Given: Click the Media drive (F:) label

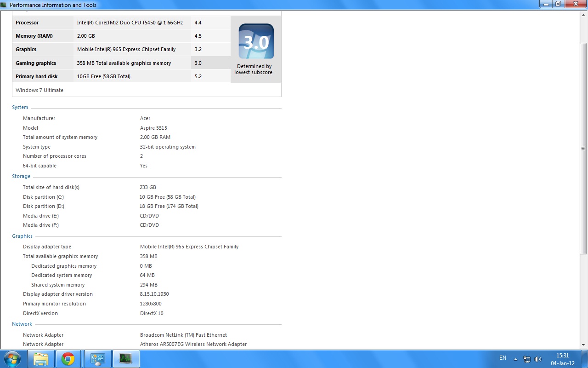Looking at the screenshot, I should (x=41, y=225).
